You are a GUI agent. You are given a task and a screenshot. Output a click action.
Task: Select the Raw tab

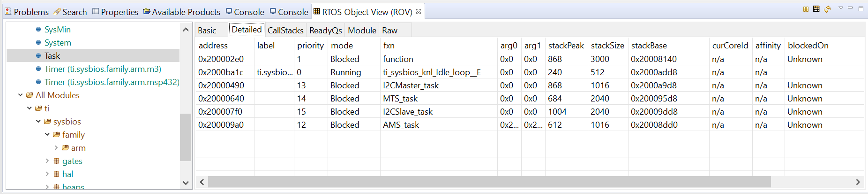(x=389, y=31)
